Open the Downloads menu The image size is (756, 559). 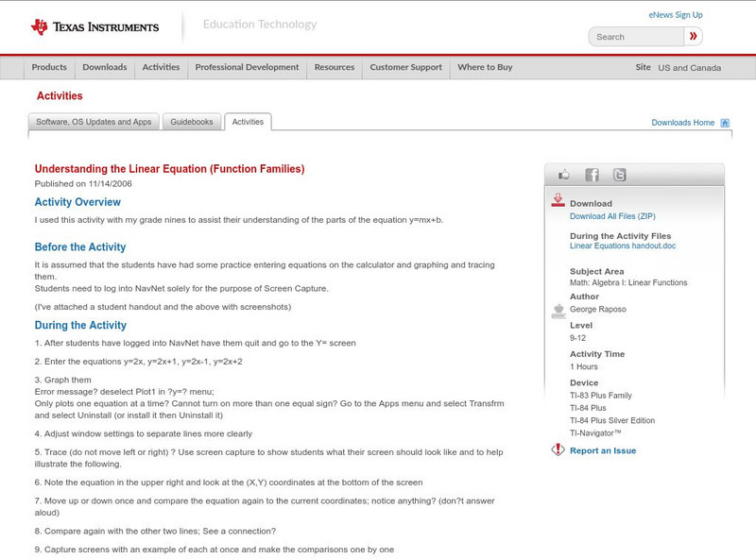click(x=105, y=67)
